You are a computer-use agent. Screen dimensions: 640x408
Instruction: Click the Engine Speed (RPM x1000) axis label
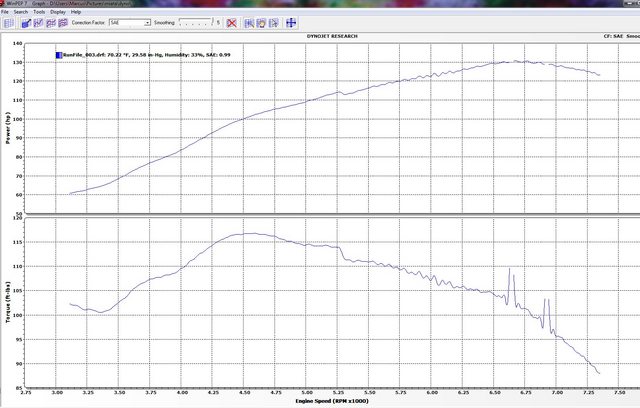[332, 401]
